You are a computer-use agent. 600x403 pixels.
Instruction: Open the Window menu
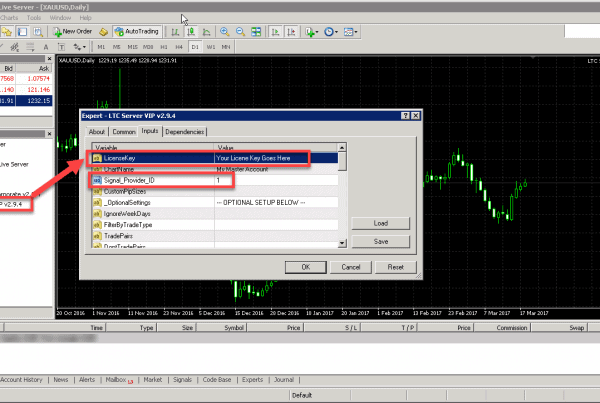click(60, 18)
